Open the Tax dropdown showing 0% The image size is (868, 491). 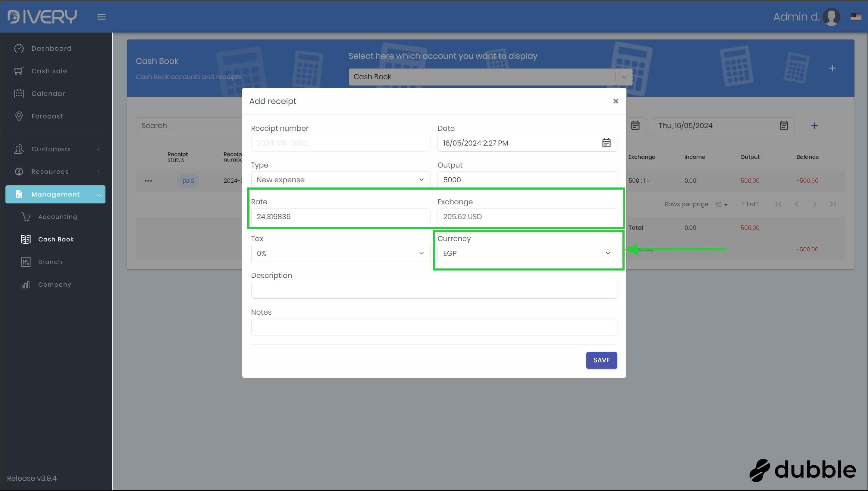[x=340, y=253]
